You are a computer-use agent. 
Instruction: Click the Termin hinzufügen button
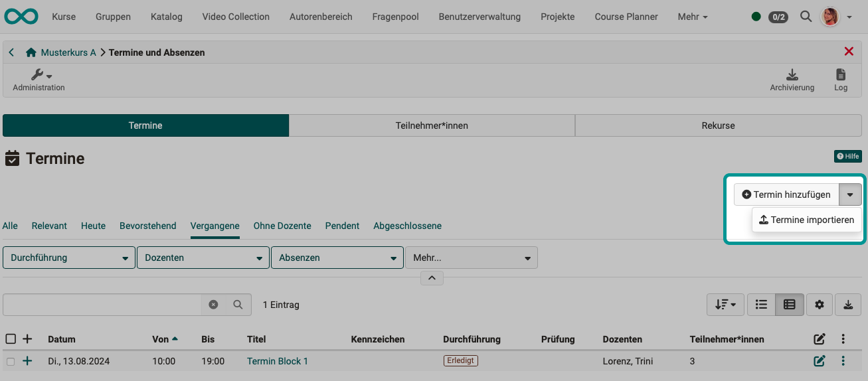[x=786, y=194]
